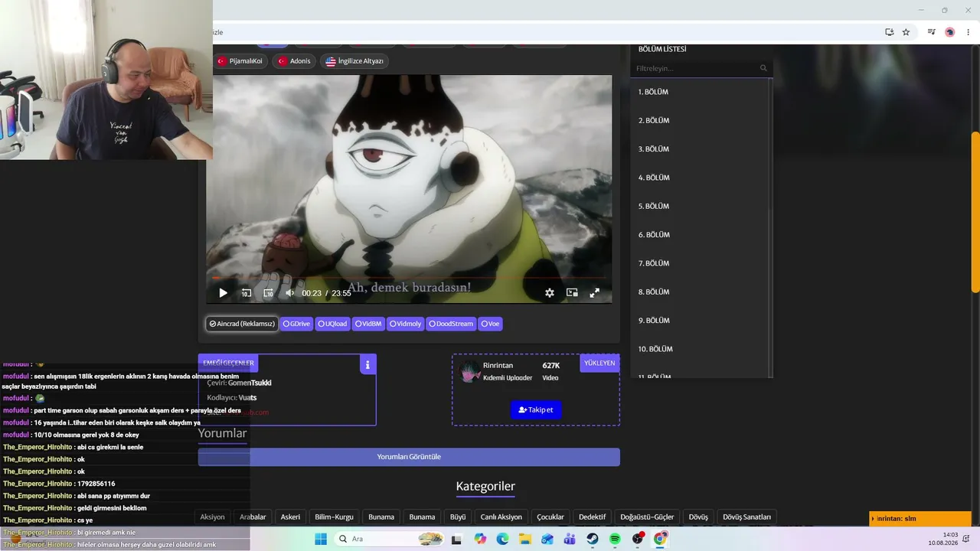Open Steam from the taskbar
This screenshot has height=551, width=980.
[593, 539]
